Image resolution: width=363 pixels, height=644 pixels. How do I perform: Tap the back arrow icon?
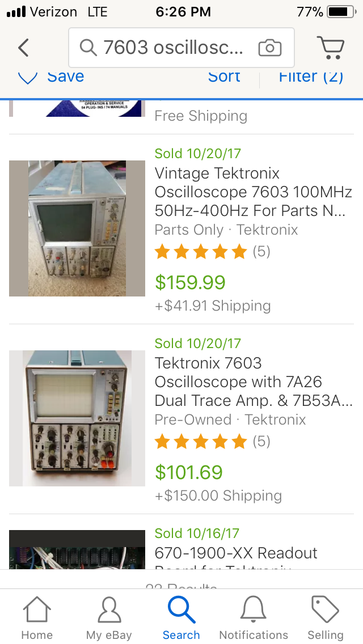[x=23, y=48]
